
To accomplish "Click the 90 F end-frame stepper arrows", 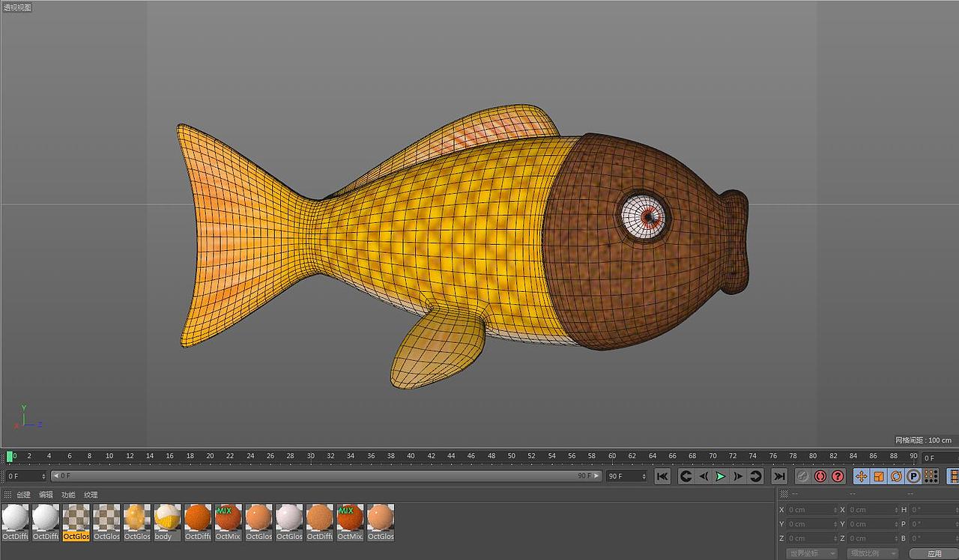I will pyautogui.click(x=644, y=476).
